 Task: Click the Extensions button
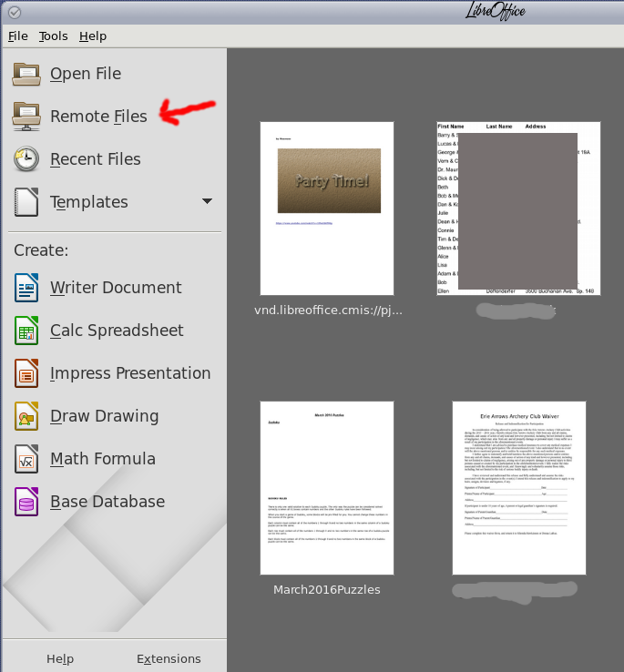pyautogui.click(x=169, y=658)
